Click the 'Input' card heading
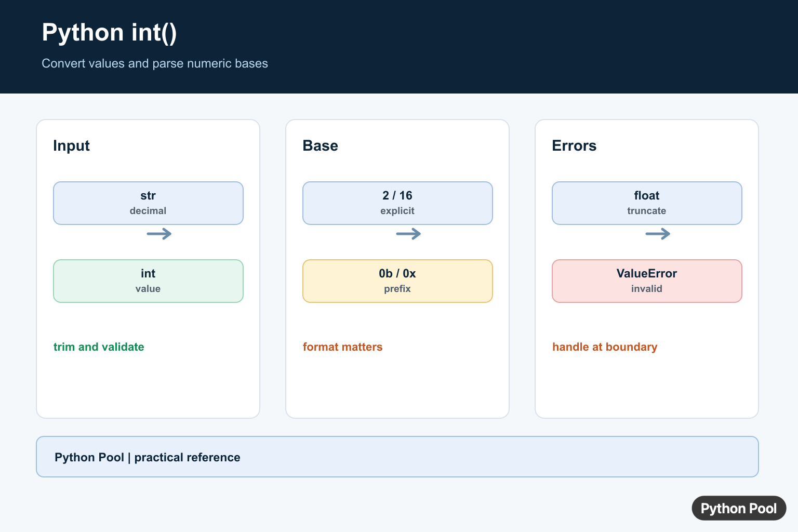 pyautogui.click(x=71, y=145)
